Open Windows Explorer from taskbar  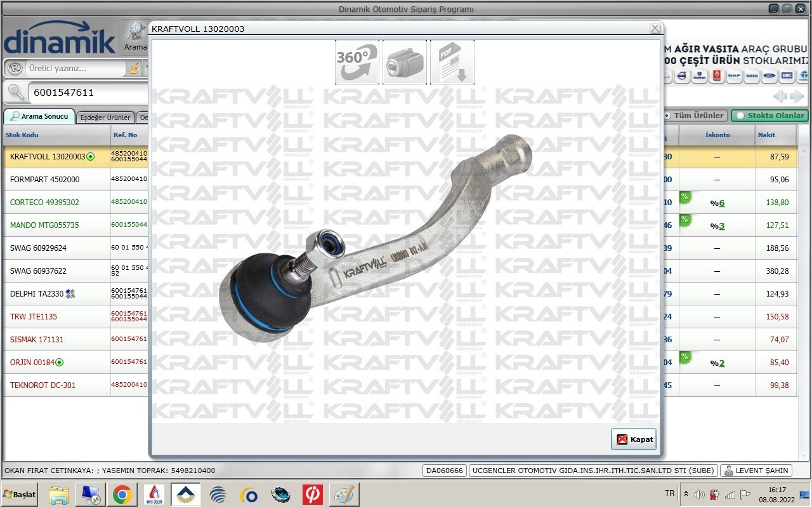[x=59, y=494]
